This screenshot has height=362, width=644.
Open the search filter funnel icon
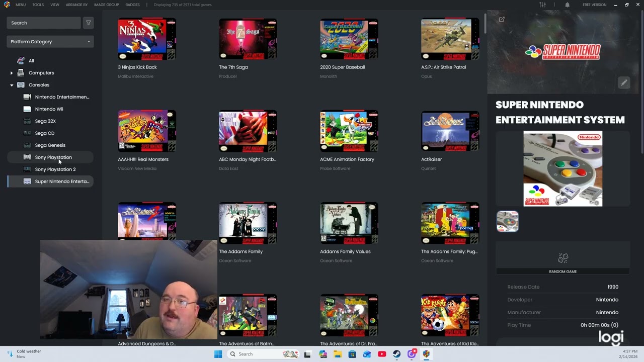click(x=89, y=23)
